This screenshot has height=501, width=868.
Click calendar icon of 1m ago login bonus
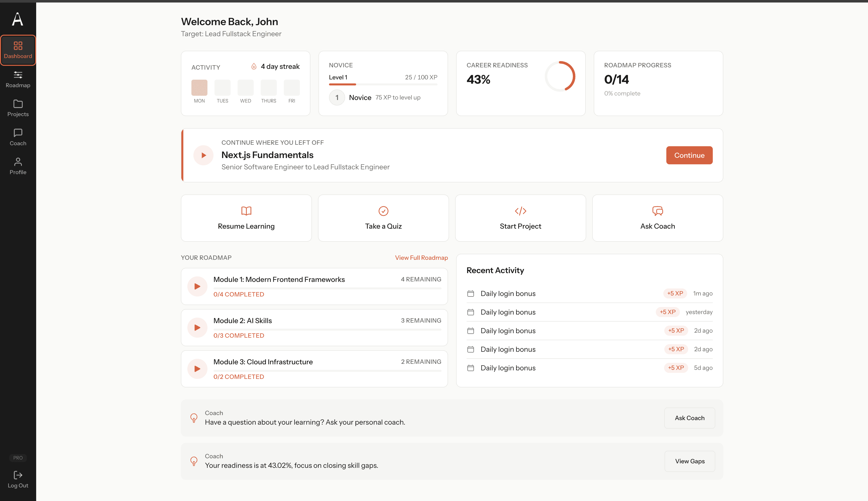(471, 293)
